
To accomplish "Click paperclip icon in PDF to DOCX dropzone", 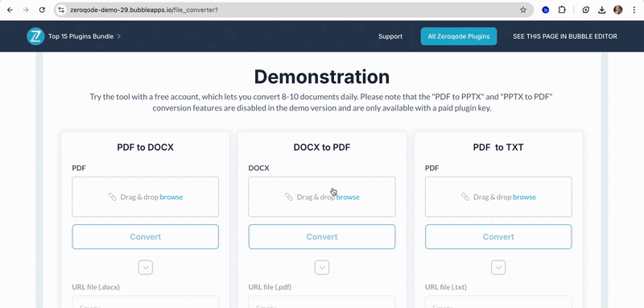I will click(112, 197).
